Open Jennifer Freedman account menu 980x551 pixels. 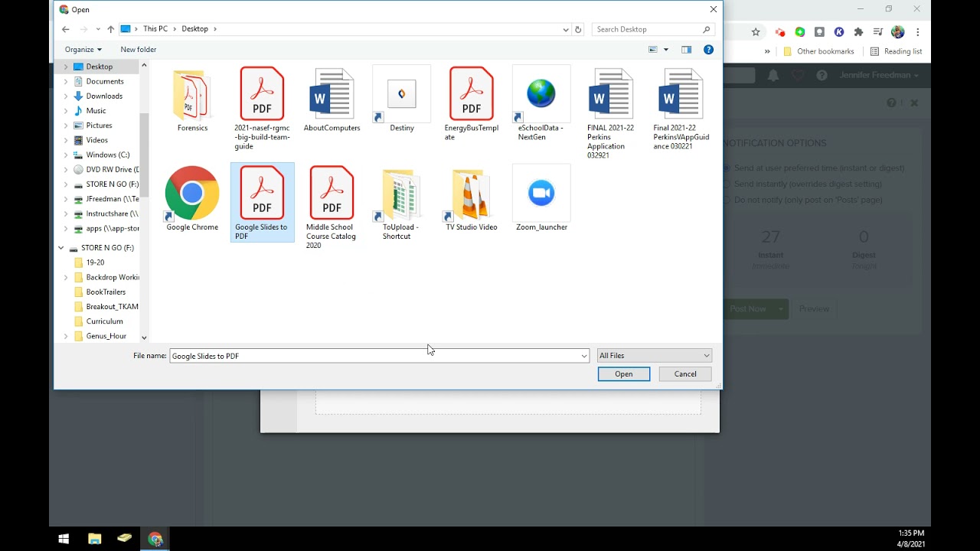pyautogui.click(x=879, y=75)
